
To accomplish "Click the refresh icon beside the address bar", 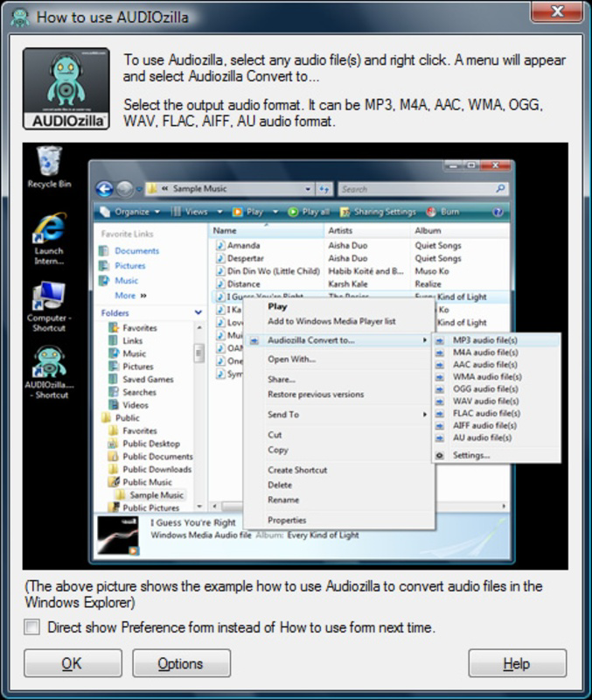I will 324,189.
